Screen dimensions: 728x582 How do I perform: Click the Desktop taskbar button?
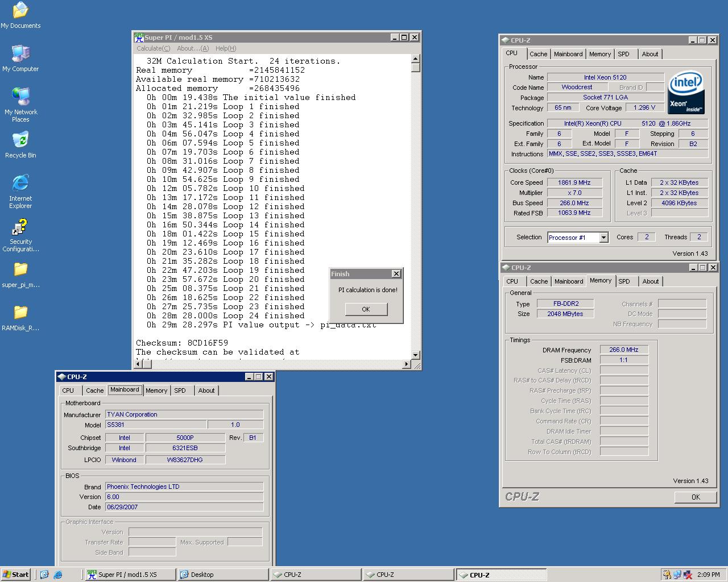[x=223, y=575]
